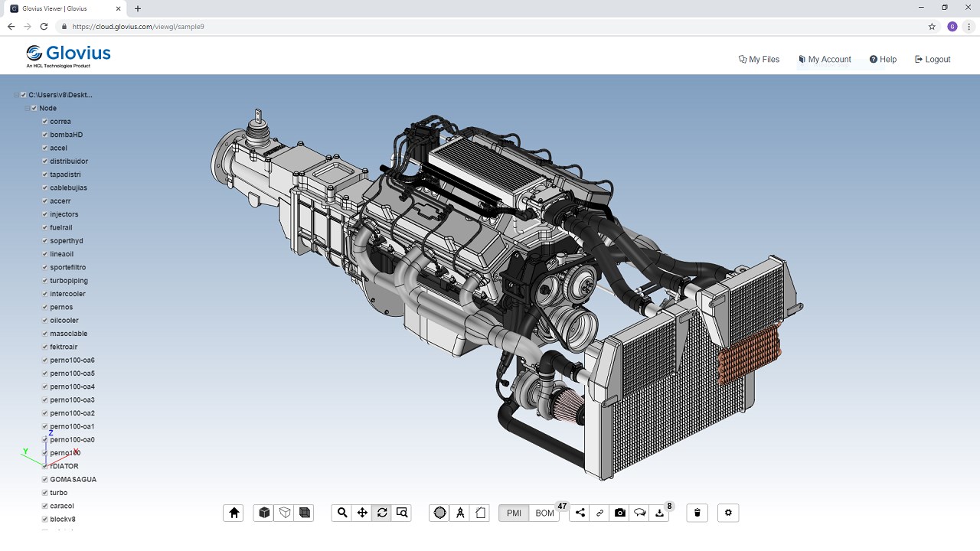The width and height of the screenshot is (980, 551).
Task: Collapse the Node tree branch
Action: coord(28,109)
